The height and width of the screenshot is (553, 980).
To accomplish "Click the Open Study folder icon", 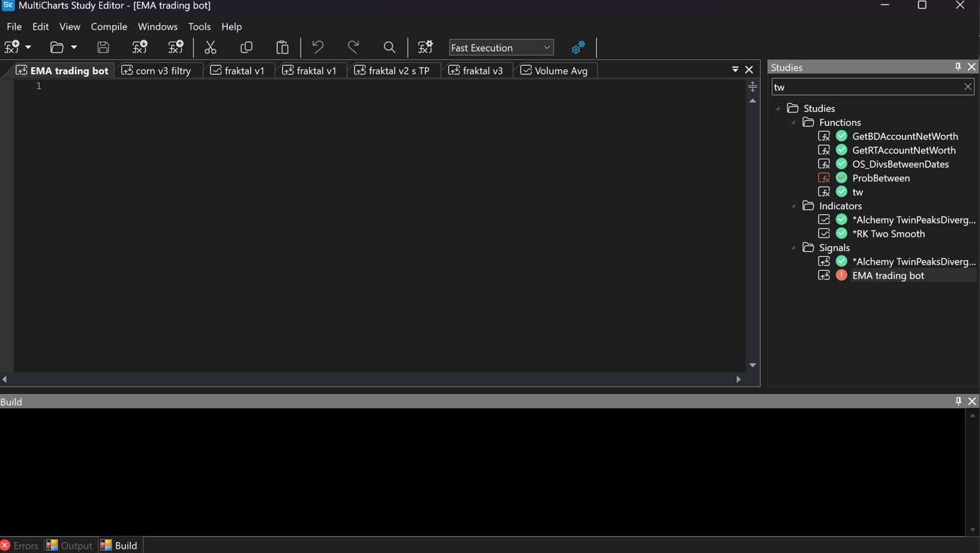I will [57, 47].
